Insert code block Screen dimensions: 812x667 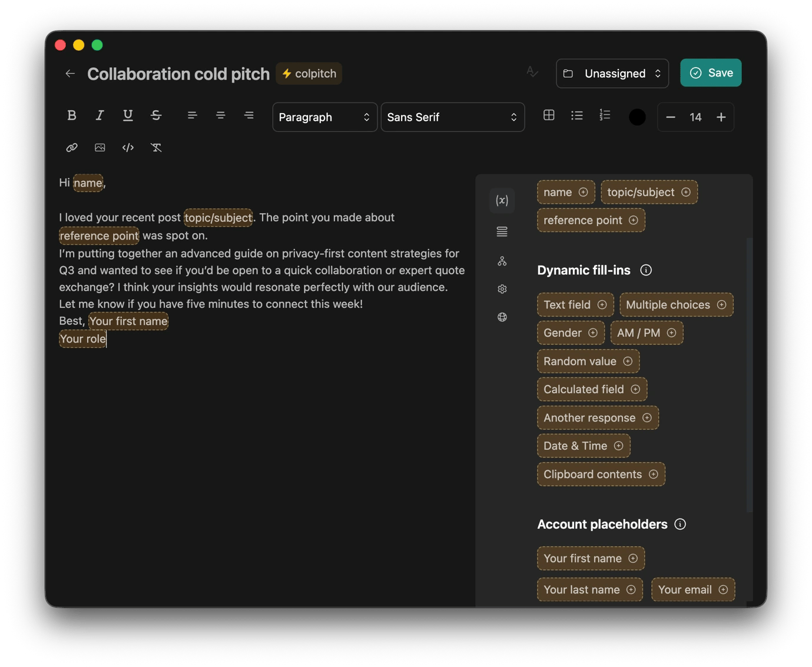pyautogui.click(x=128, y=148)
